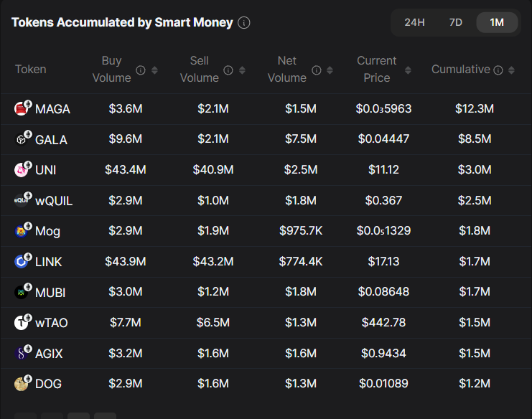Click the wTAO token logo

pos(22,322)
